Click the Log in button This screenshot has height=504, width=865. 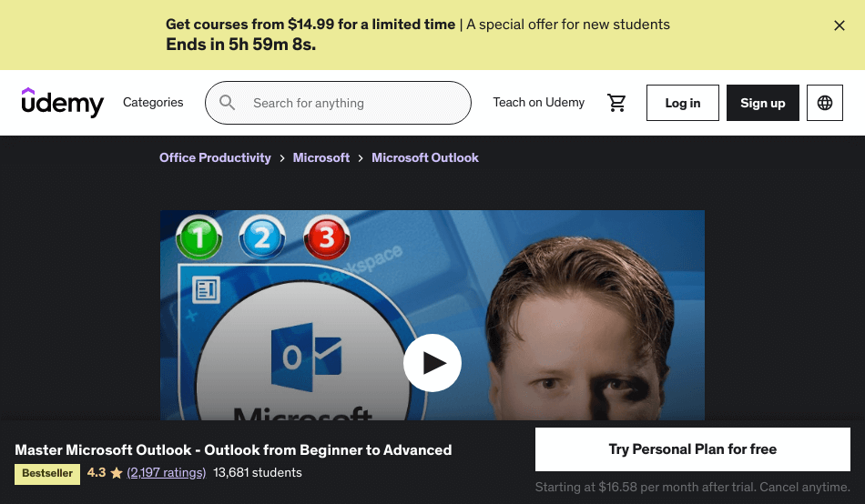pyautogui.click(x=682, y=103)
